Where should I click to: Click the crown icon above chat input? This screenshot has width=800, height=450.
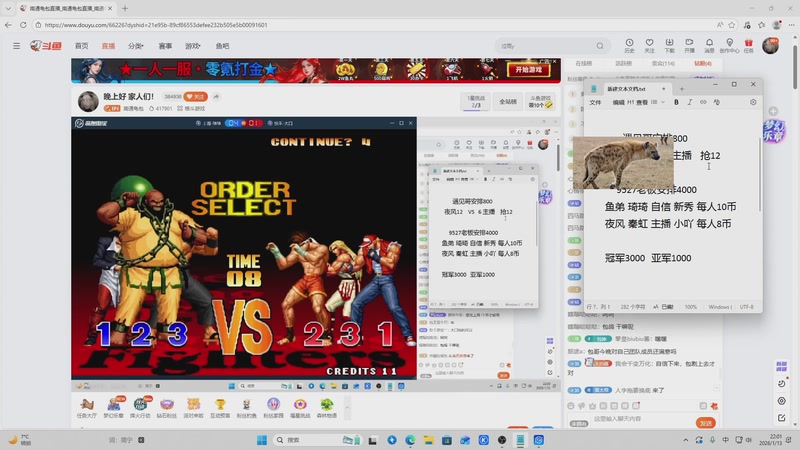pyautogui.click(x=592, y=406)
